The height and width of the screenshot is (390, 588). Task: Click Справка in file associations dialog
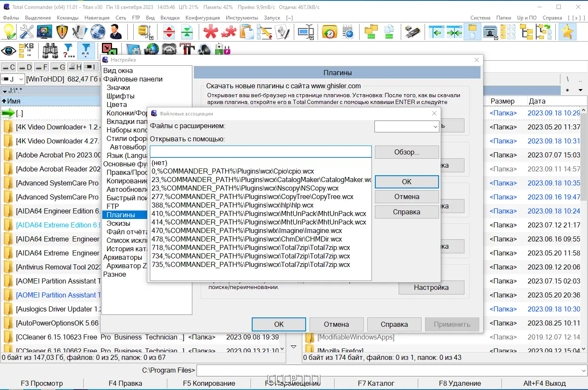point(407,212)
